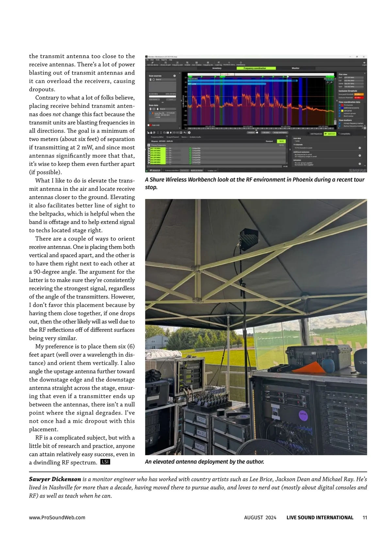Toggle TV channels coordination data checkbox
The width and height of the screenshot is (392, 535).
click(340, 105)
